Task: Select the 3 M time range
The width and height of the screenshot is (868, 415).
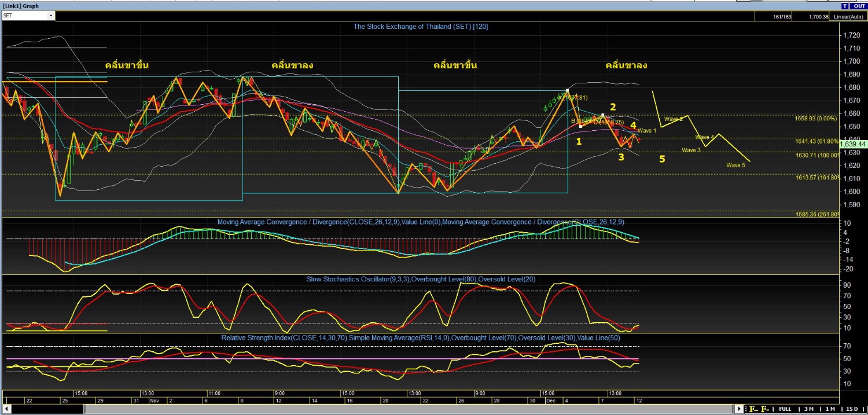Action: coord(808,409)
